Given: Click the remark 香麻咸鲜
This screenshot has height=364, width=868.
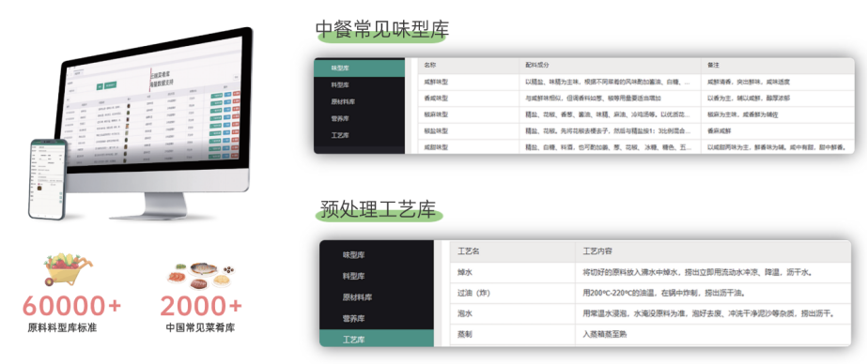Looking at the screenshot, I should pyautogui.click(x=720, y=131).
